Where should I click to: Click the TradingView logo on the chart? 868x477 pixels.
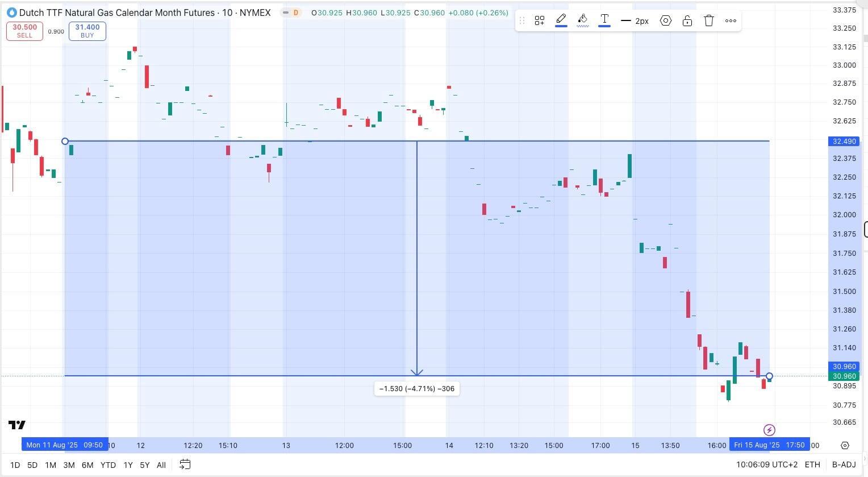click(16, 425)
